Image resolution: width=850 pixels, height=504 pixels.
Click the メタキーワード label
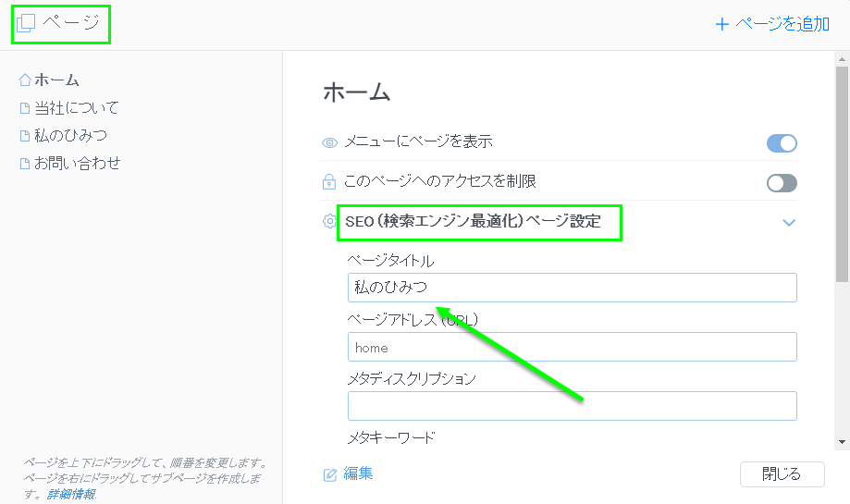tap(391, 437)
